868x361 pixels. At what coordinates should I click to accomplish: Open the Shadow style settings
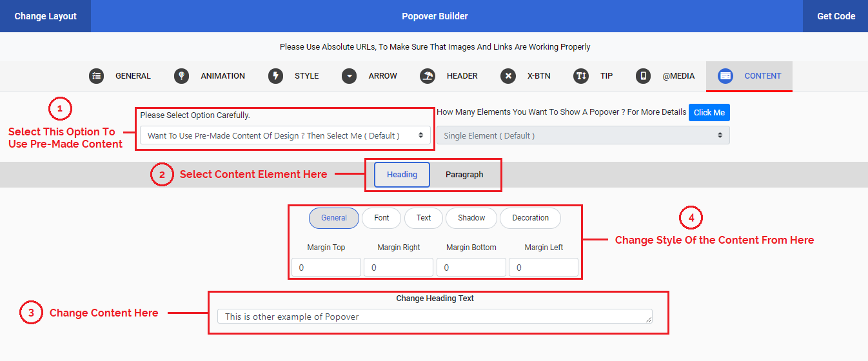tap(471, 218)
